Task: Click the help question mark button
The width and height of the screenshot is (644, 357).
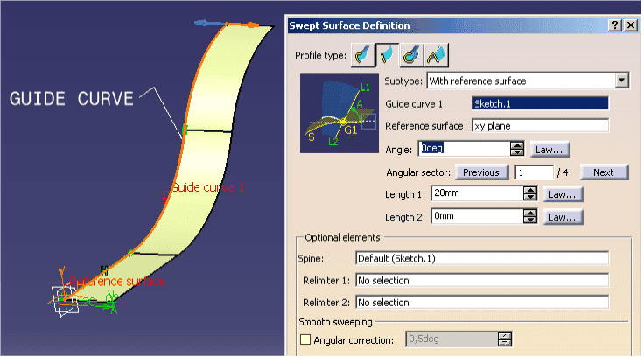Action: coord(615,26)
